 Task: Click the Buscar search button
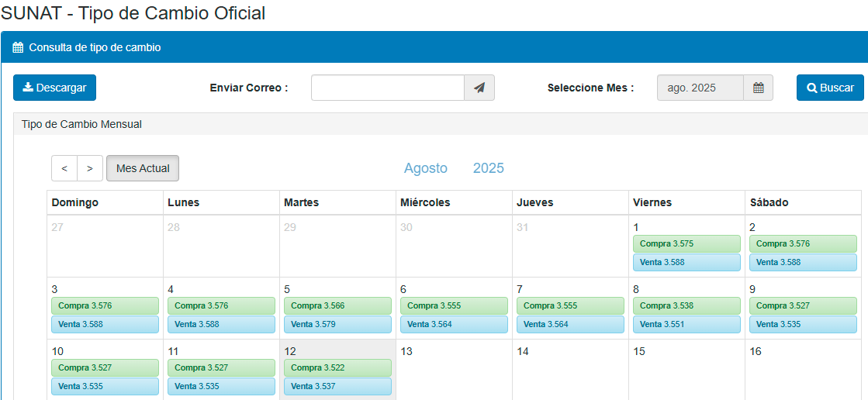[x=830, y=88]
